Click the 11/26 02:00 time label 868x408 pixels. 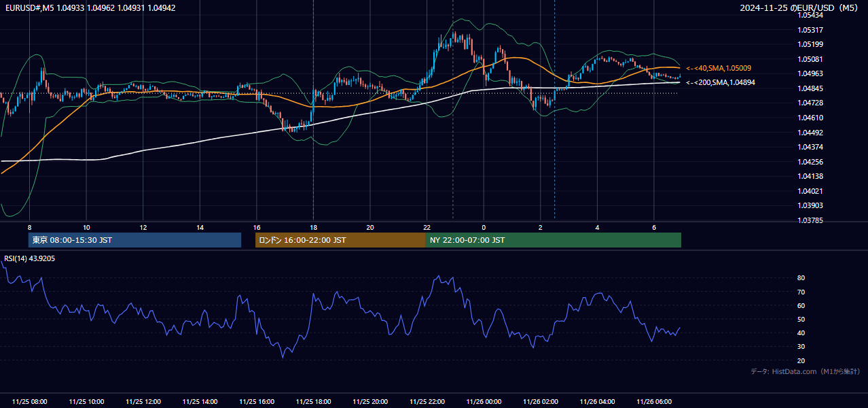pos(540,402)
